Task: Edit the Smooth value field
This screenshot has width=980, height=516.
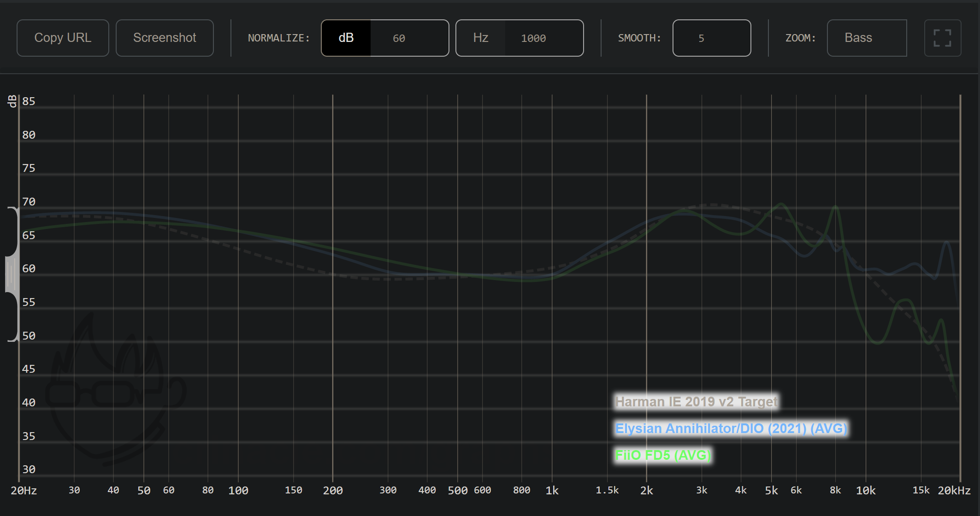Action: pyautogui.click(x=712, y=38)
